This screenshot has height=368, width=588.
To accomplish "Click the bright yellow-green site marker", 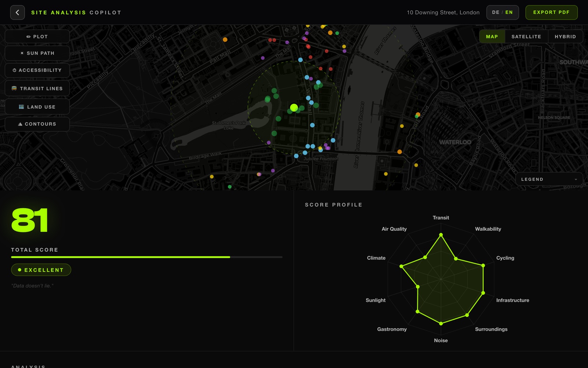I will tap(294, 107).
